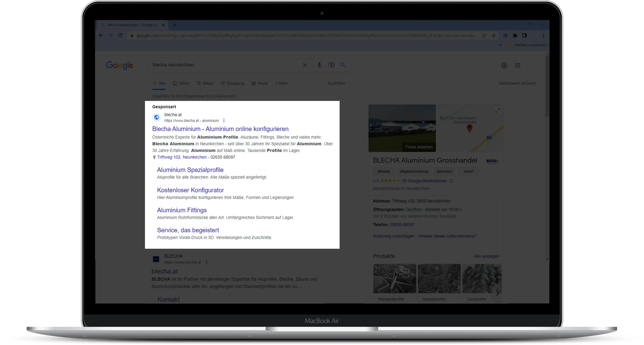
Task: Click the Wegbeschreibung button
Action: click(x=414, y=171)
